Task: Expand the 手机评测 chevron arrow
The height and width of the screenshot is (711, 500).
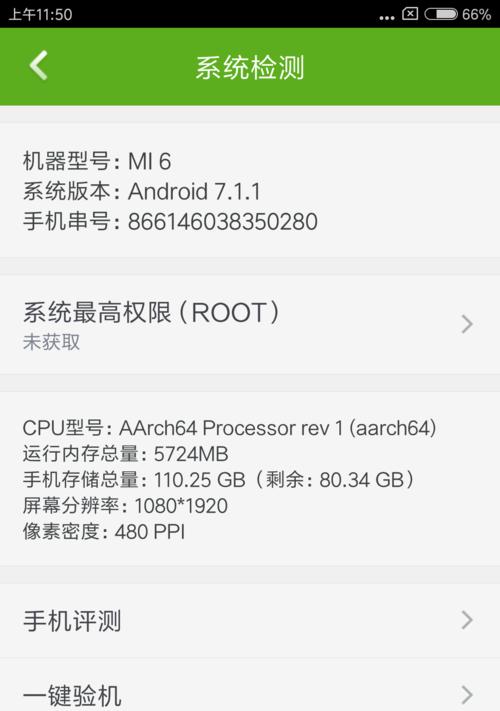Action: tap(467, 620)
